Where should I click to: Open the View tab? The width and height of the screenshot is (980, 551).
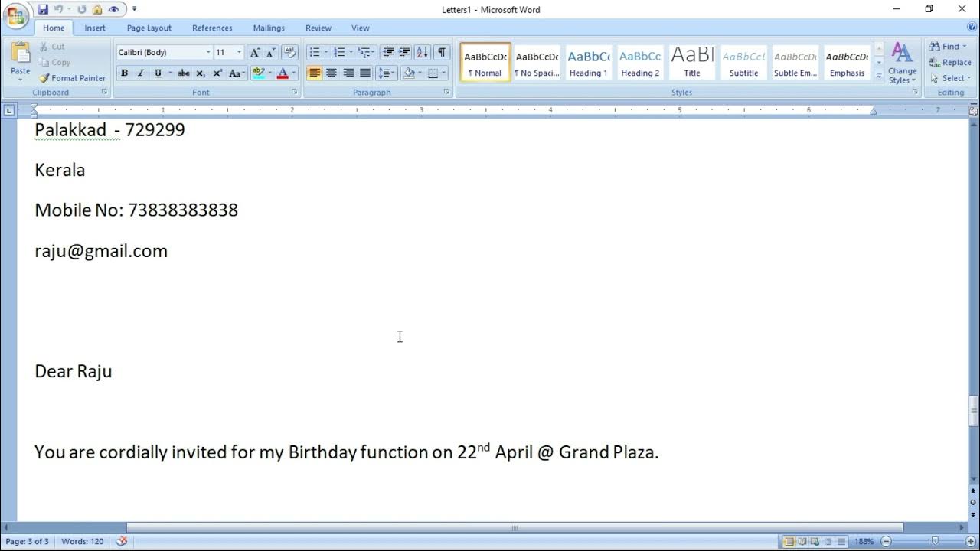361,28
